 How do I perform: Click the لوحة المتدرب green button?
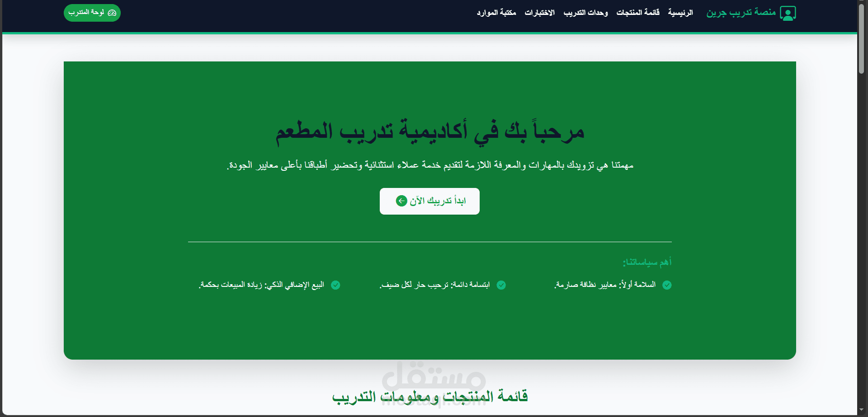[x=92, y=13]
